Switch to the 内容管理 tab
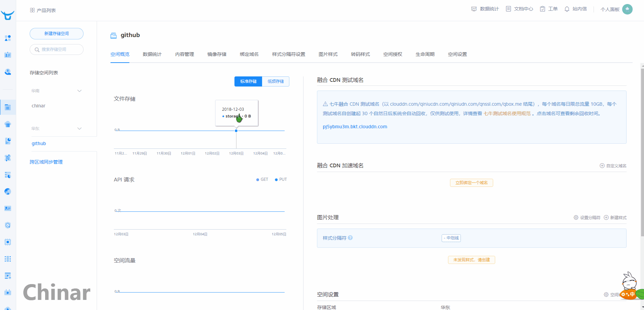Screen dimensions: 644x310 pyautogui.click(x=185, y=54)
